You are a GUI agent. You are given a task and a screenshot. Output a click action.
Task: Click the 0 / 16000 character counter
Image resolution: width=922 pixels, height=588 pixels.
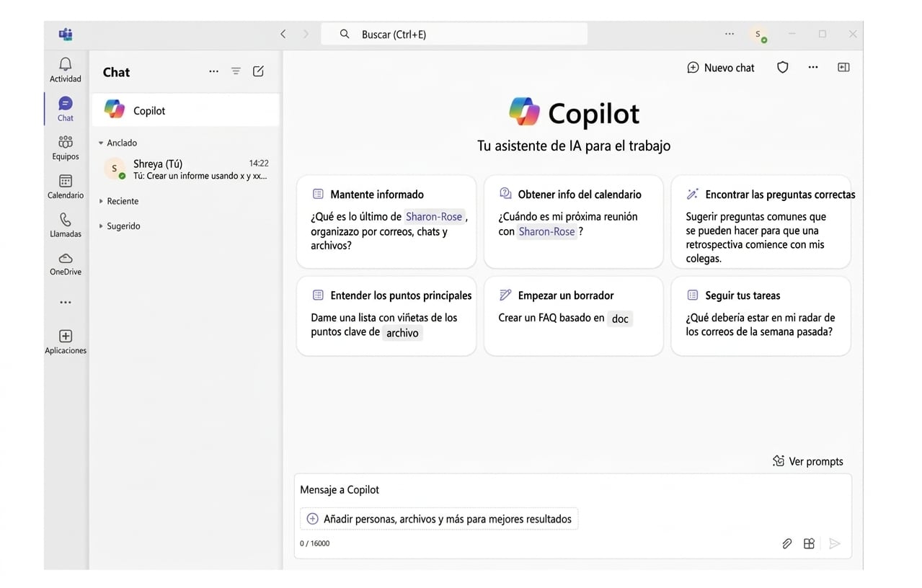click(315, 543)
